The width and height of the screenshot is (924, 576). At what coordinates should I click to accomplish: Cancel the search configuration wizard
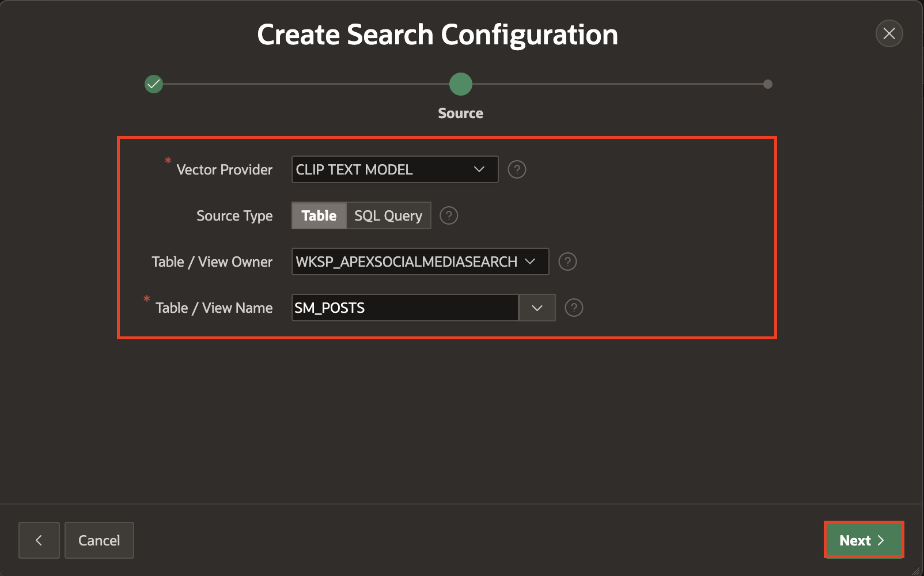coord(99,540)
